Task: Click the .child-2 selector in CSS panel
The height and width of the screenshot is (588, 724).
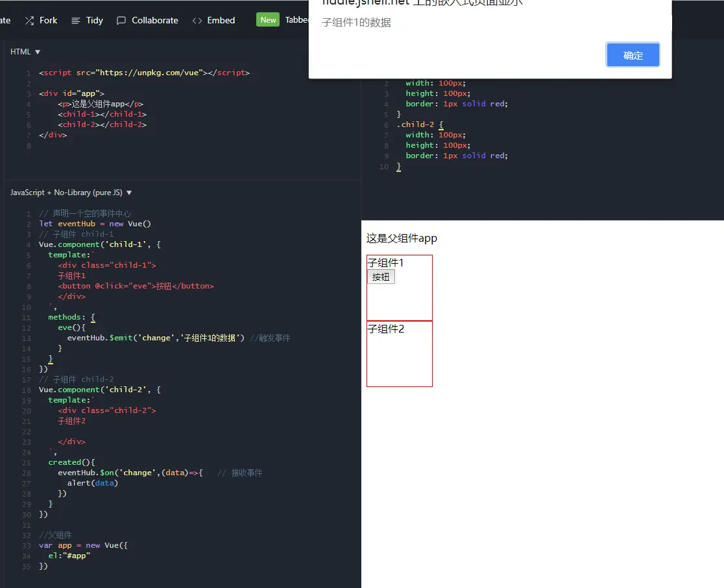Action: (415, 124)
